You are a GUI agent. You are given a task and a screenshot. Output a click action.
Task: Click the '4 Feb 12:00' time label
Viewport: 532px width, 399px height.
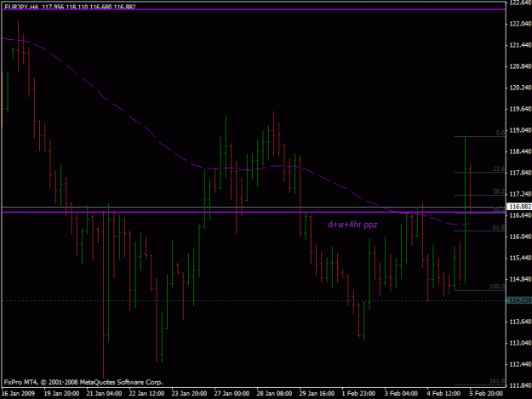(x=443, y=393)
